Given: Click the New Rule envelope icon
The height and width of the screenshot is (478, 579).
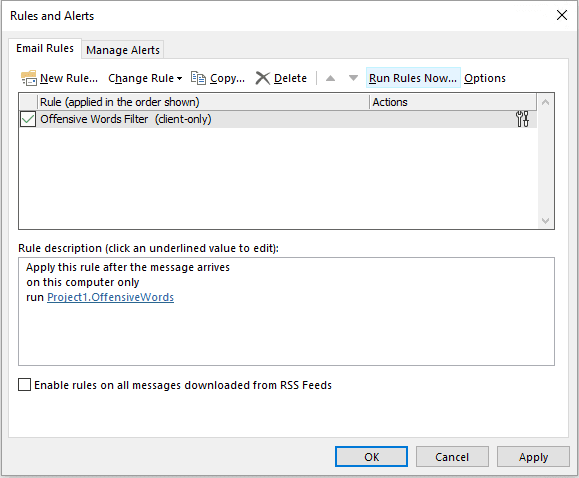Looking at the screenshot, I should coord(29,78).
